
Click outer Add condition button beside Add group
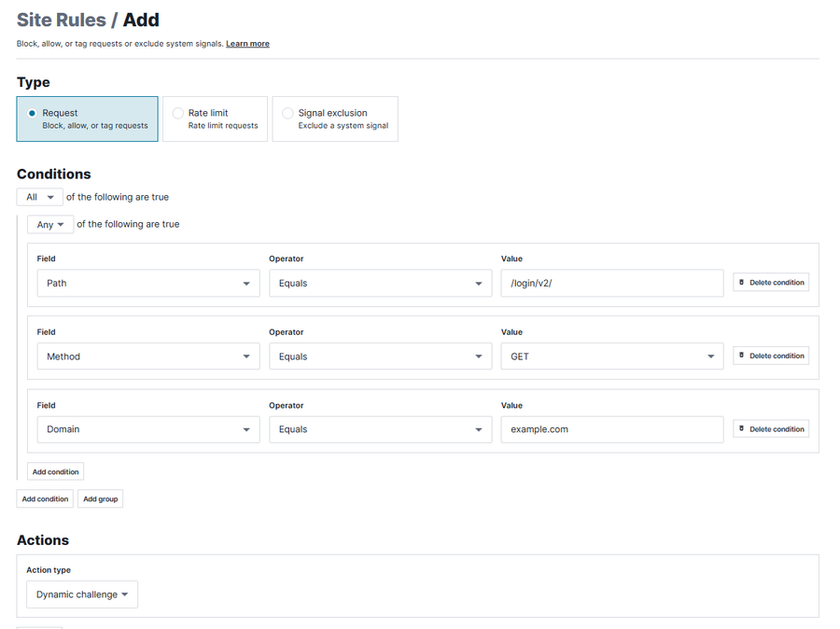point(45,498)
